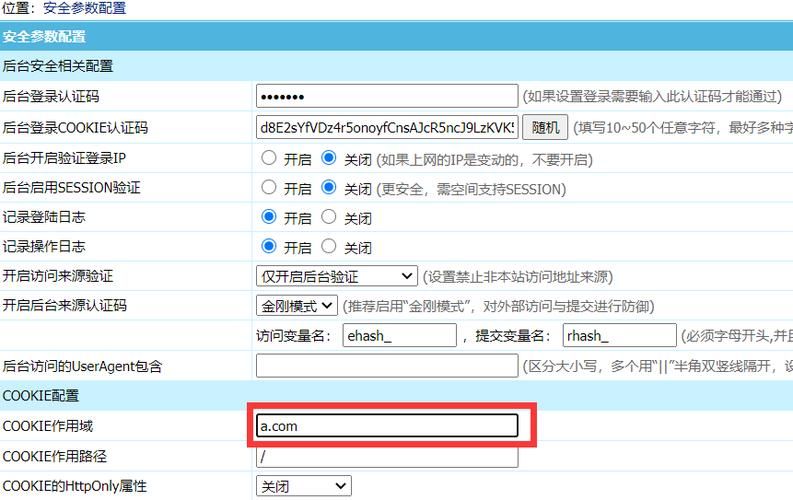
Task: Select 关闭 for 记录登陆日志
Action: pyautogui.click(x=329, y=217)
